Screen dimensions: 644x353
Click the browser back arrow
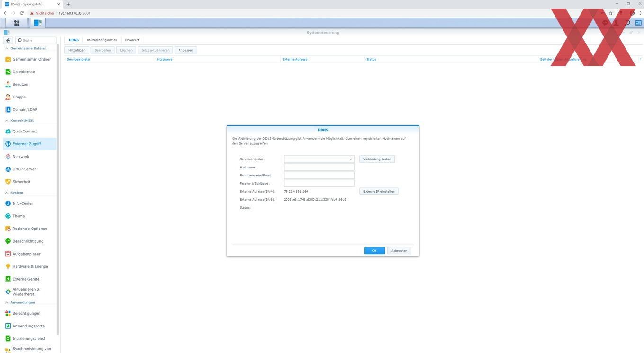pos(5,13)
